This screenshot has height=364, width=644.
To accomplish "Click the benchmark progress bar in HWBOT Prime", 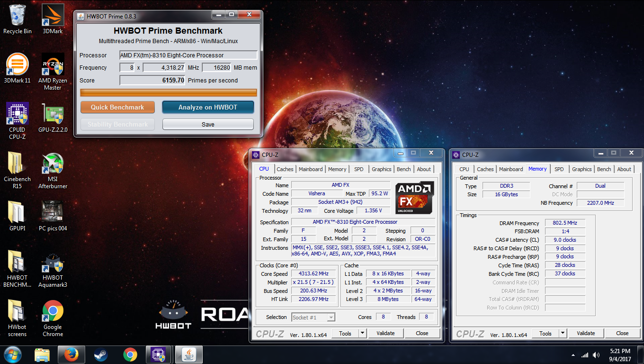I will coord(169,92).
